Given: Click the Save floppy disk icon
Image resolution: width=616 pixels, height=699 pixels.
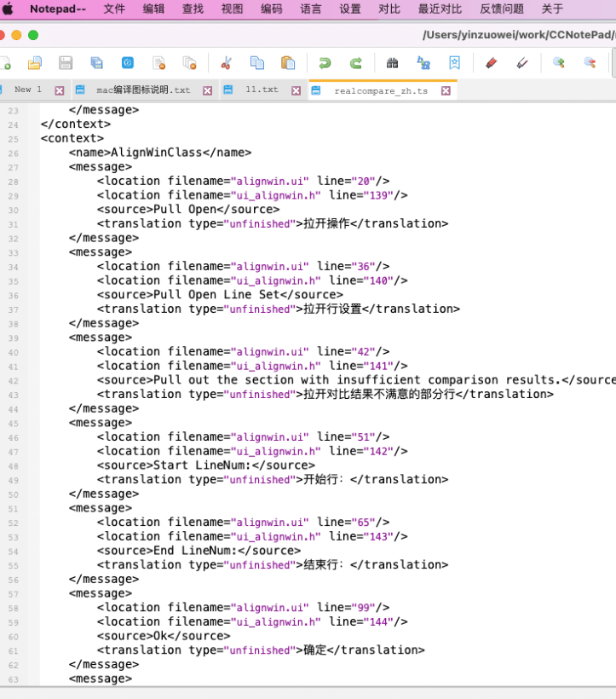Looking at the screenshot, I should (x=66, y=63).
